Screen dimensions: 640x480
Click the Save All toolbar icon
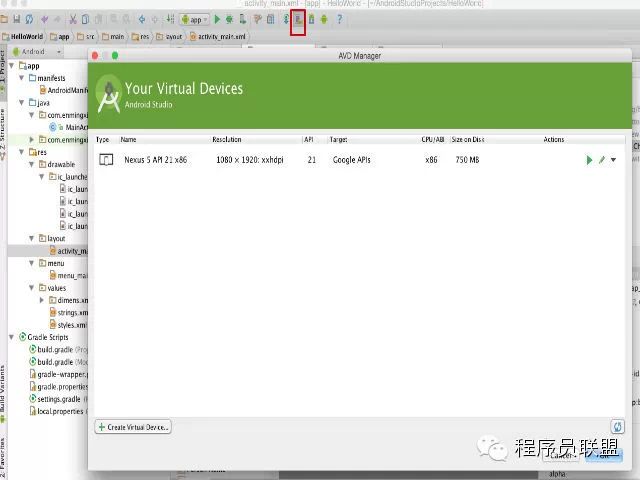[x=17, y=19]
